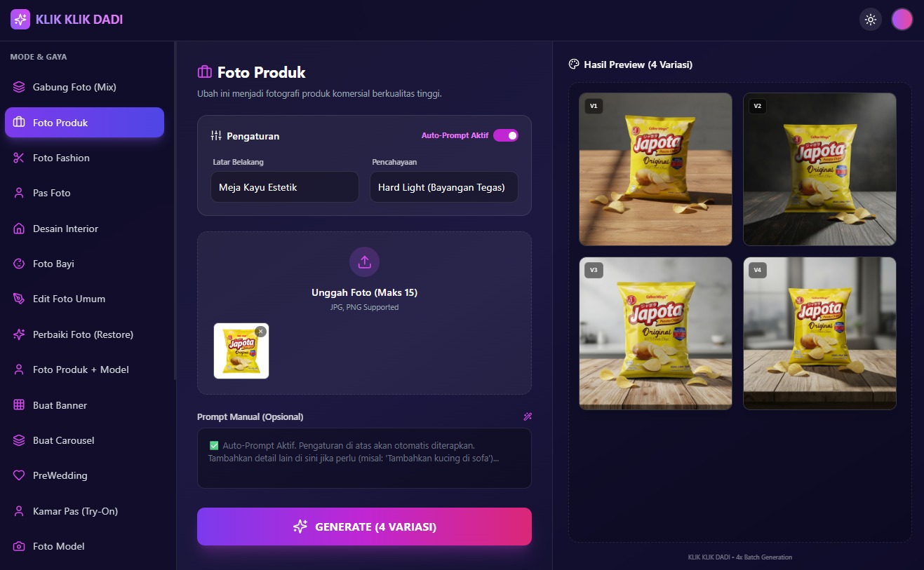Select Gabung Foto (Mix) mode
Screen dimensions: 924x570
[x=84, y=87]
